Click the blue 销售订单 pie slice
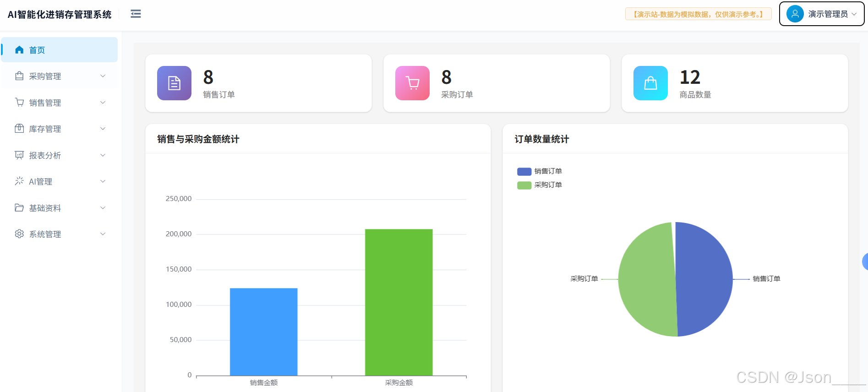 (x=705, y=279)
